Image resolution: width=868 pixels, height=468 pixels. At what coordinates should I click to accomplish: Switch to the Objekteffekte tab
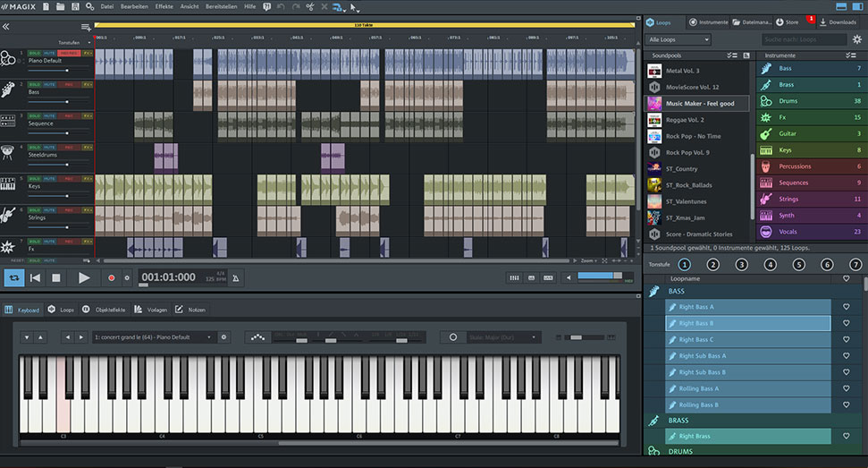coord(107,309)
